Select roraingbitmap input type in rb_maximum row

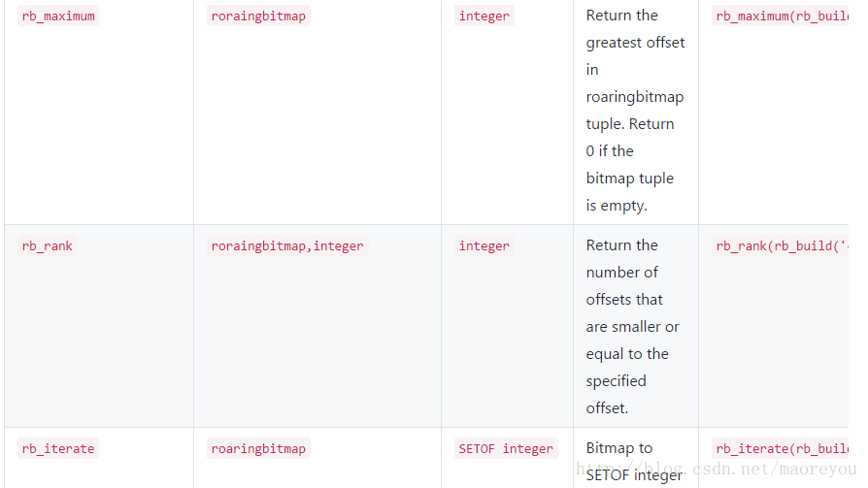tap(258, 16)
